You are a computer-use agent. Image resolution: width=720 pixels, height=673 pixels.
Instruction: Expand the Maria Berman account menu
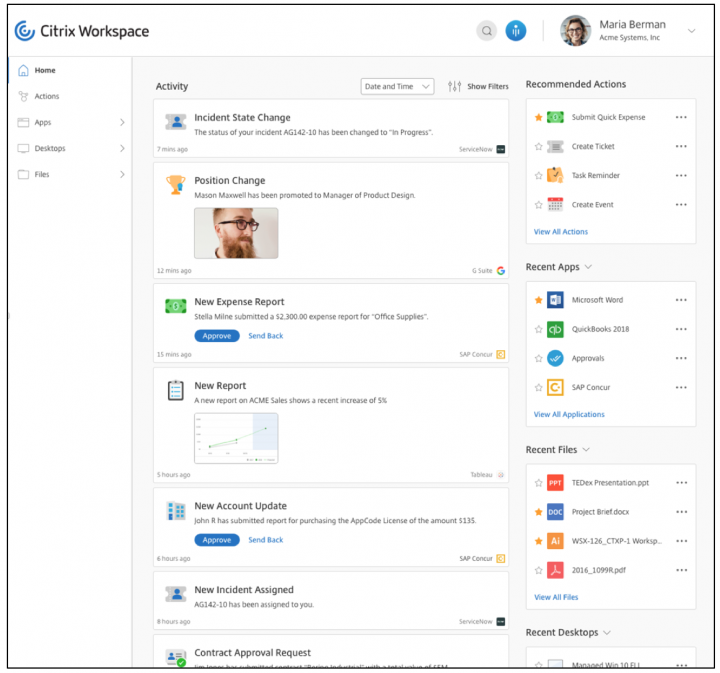click(x=691, y=31)
